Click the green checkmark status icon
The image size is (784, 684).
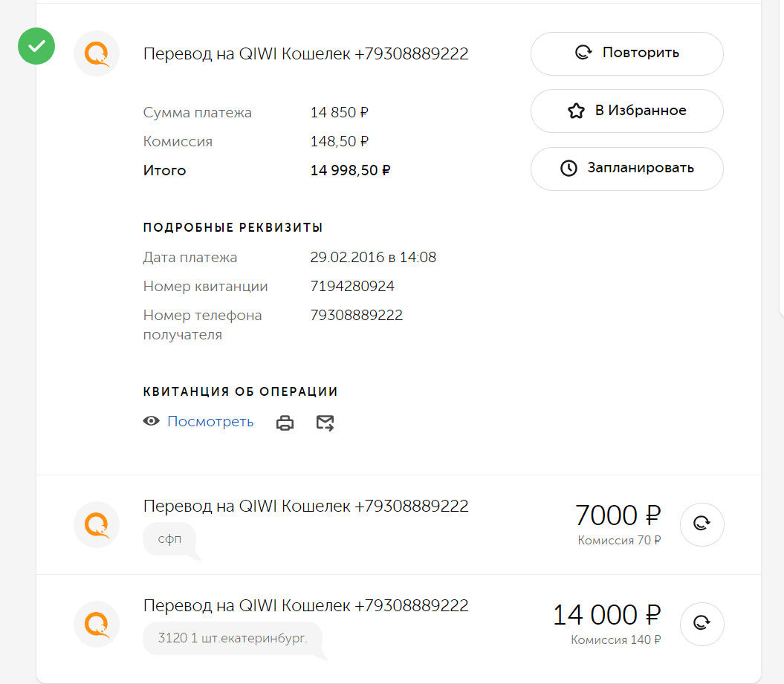(x=36, y=46)
